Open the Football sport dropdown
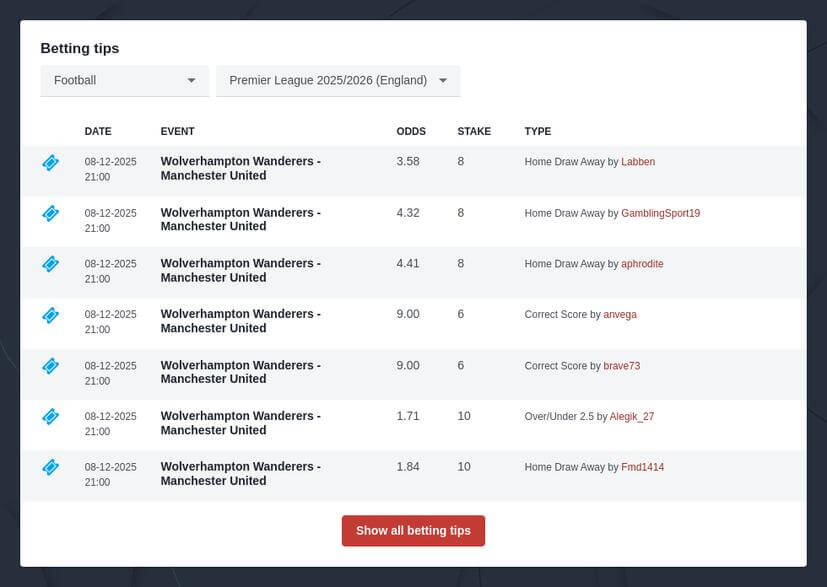Viewport: 827px width, 587px height. [124, 80]
